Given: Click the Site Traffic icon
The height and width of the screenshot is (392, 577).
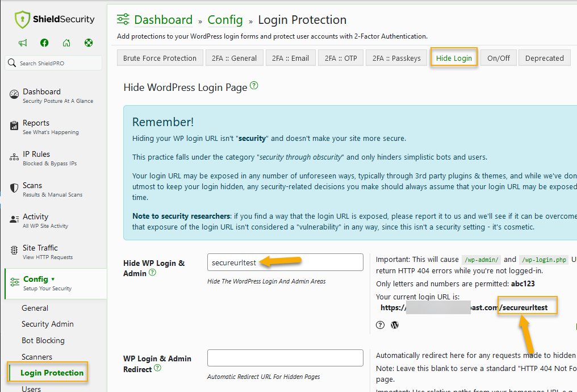Looking at the screenshot, I should [x=14, y=251].
